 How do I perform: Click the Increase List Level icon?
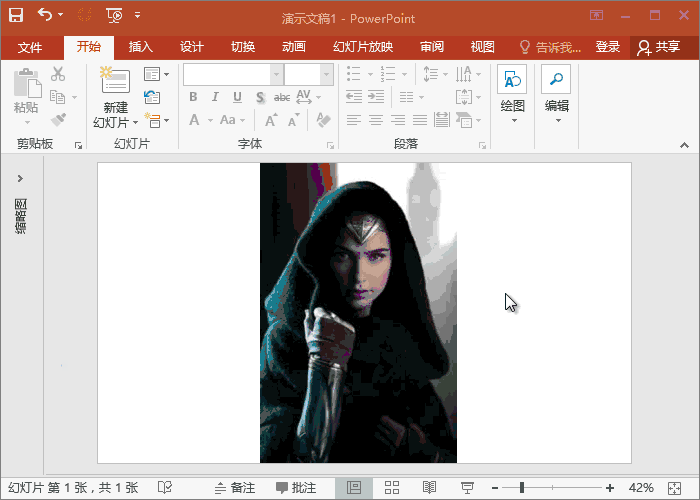pos(376,97)
